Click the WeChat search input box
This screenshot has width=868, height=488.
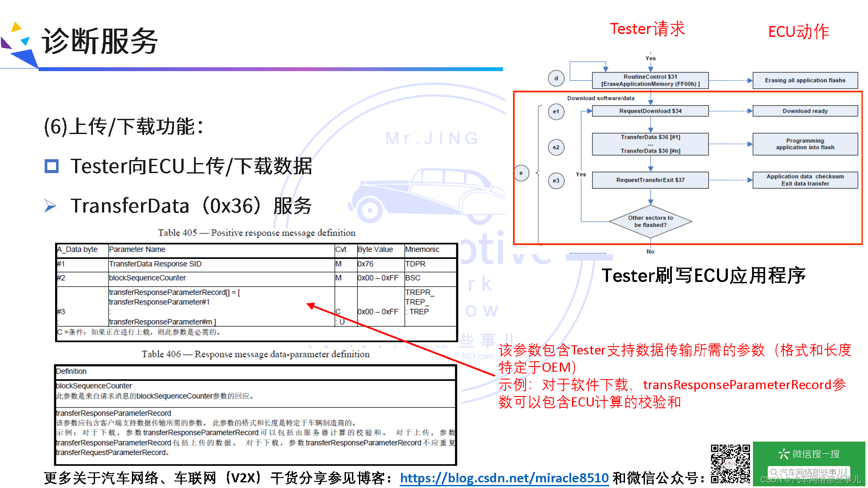[x=808, y=472]
